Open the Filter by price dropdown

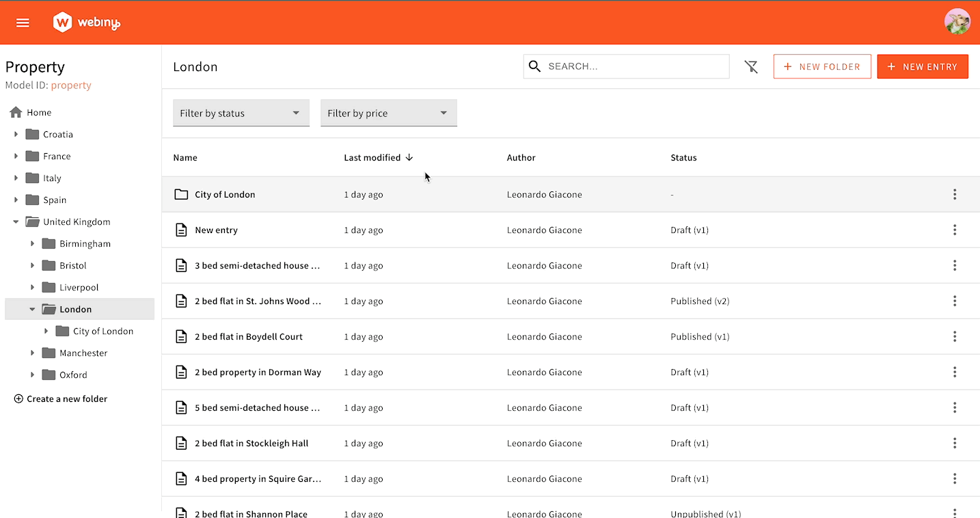click(388, 113)
